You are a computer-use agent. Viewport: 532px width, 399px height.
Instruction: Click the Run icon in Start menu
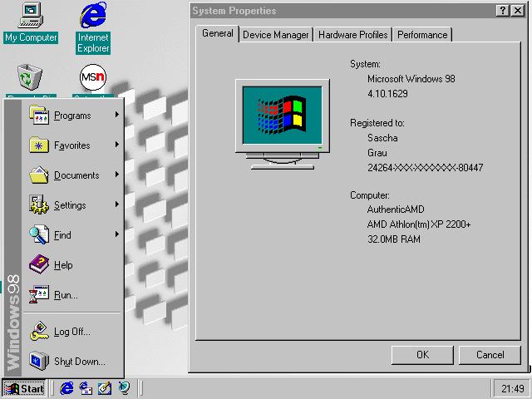pyautogui.click(x=39, y=294)
